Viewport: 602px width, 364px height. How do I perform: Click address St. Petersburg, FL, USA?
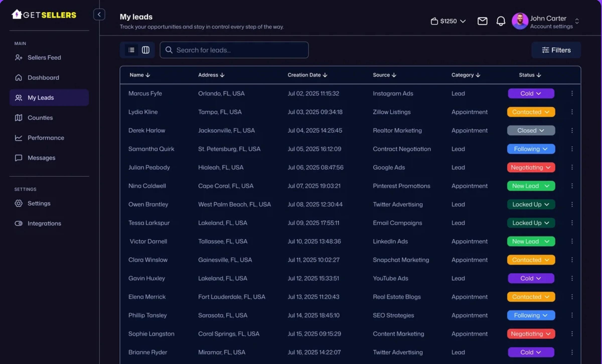coord(229,149)
